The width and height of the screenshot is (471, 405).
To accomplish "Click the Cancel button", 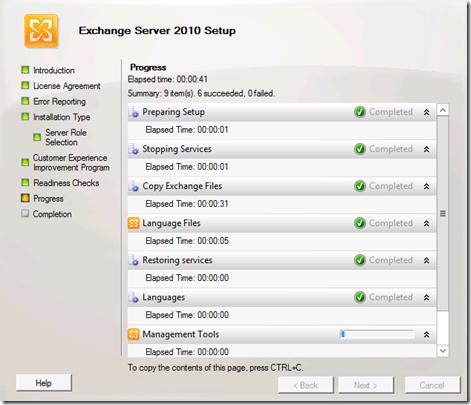I will click(x=432, y=385).
